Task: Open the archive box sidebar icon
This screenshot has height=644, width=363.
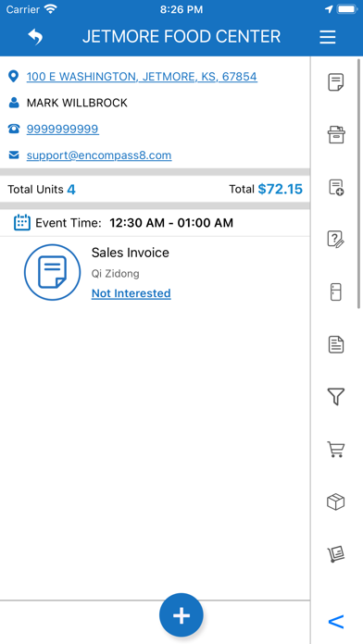Action: point(336,135)
